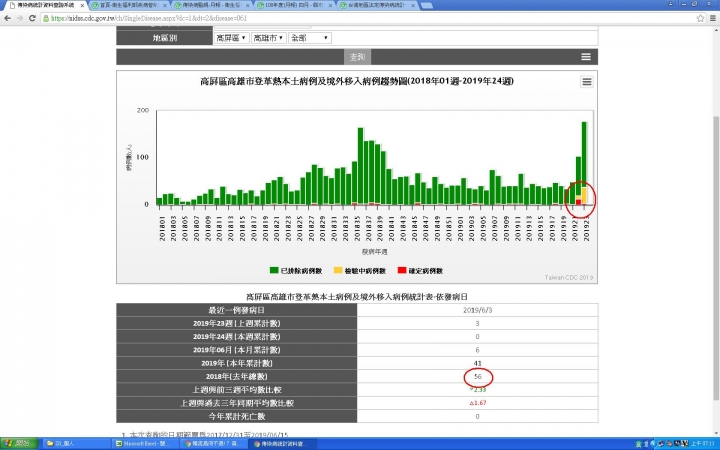
Task: Open the 全部 district dropdown
Action: pos(309,38)
